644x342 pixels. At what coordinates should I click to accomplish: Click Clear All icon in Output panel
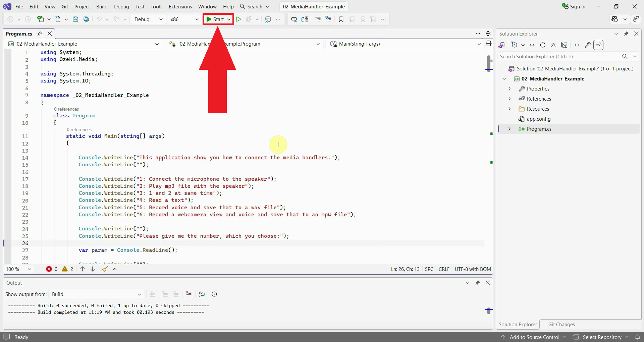pyautogui.click(x=189, y=294)
